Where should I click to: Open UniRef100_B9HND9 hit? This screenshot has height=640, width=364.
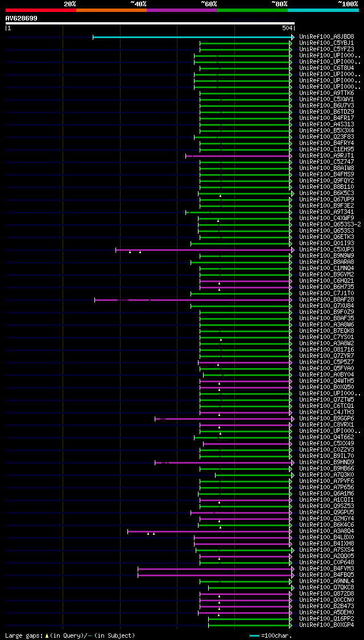pos(326,463)
